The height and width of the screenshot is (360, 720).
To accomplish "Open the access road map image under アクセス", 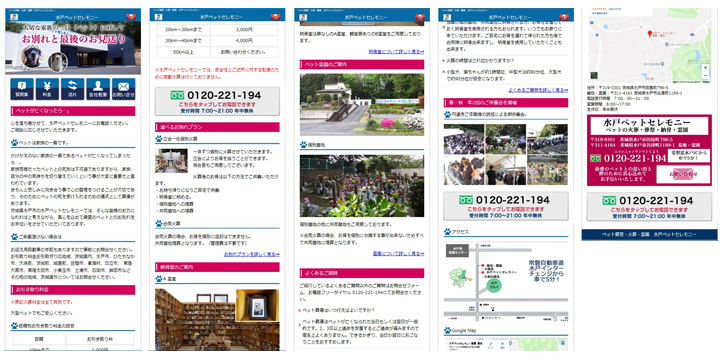I will 506,281.
